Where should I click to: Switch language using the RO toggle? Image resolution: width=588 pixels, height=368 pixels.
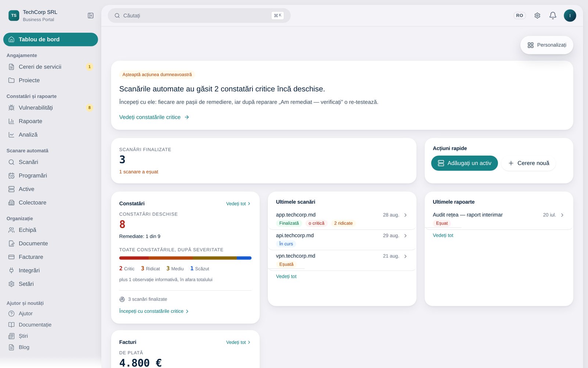click(x=520, y=15)
